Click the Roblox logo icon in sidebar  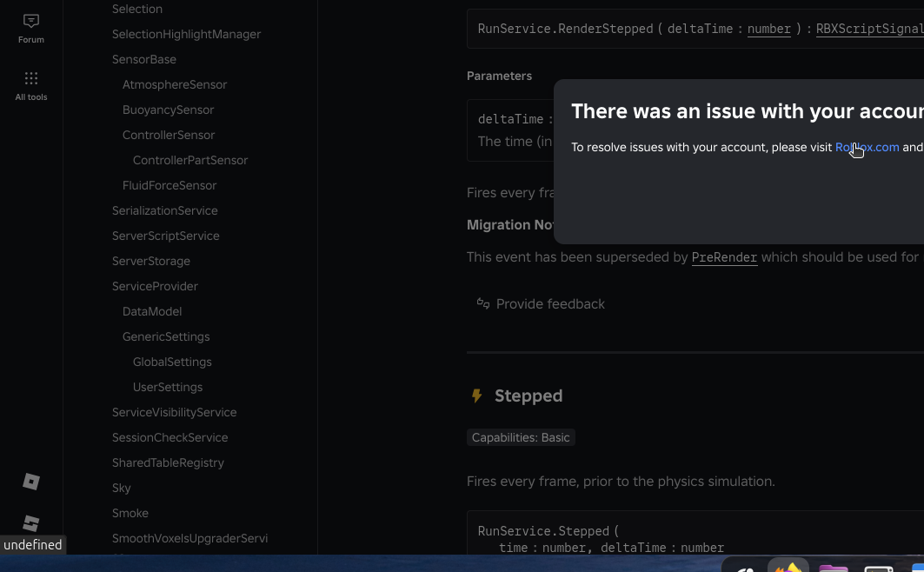click(x=31, y=482)
